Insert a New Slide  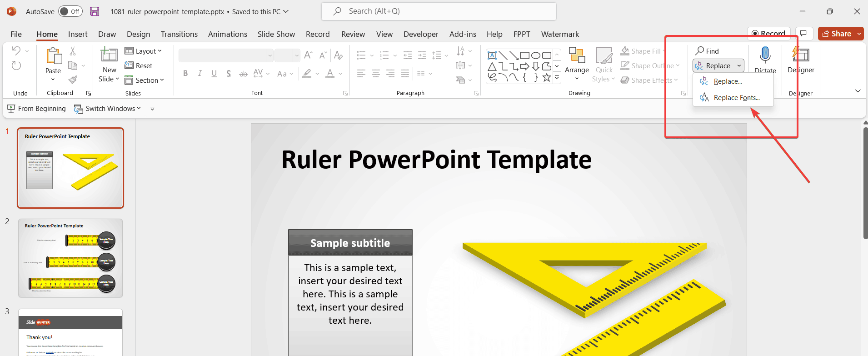(x=109, y=56)
